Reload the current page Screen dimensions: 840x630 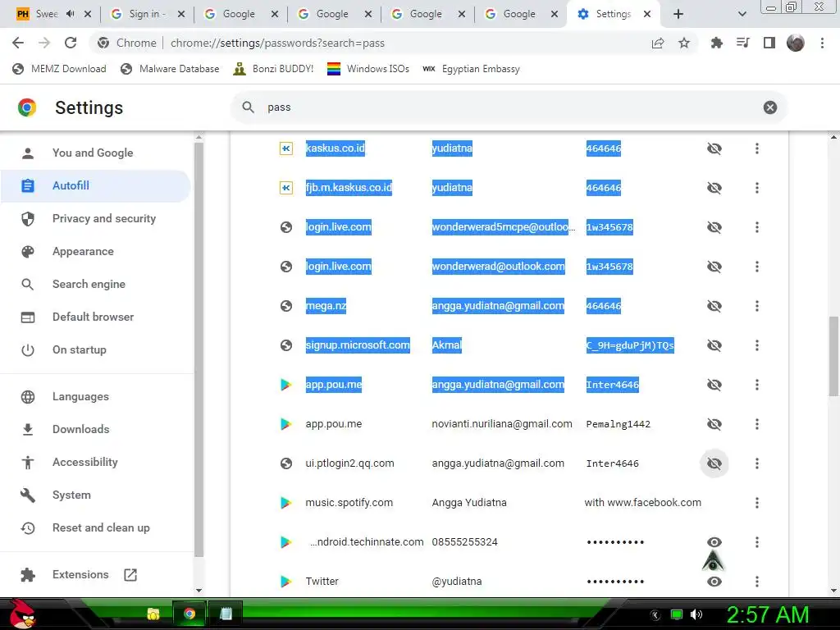point(71,43)
